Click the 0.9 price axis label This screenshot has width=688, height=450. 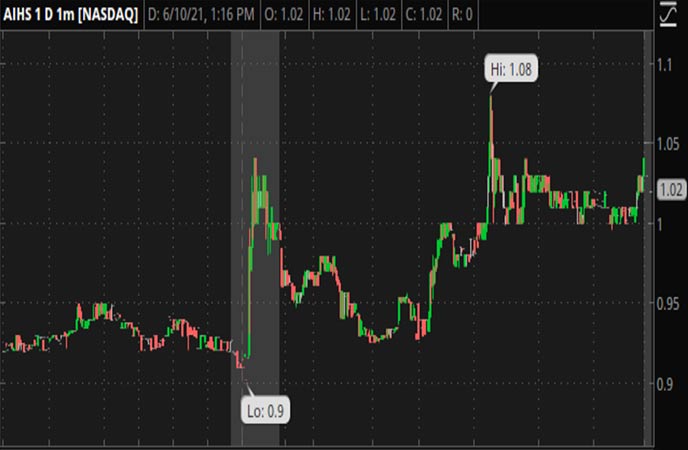[665, 384]
